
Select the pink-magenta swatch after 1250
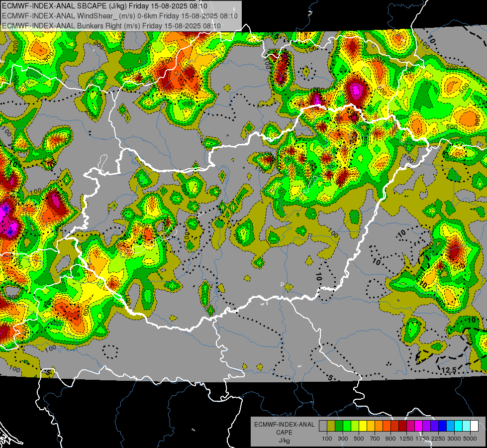410,426
